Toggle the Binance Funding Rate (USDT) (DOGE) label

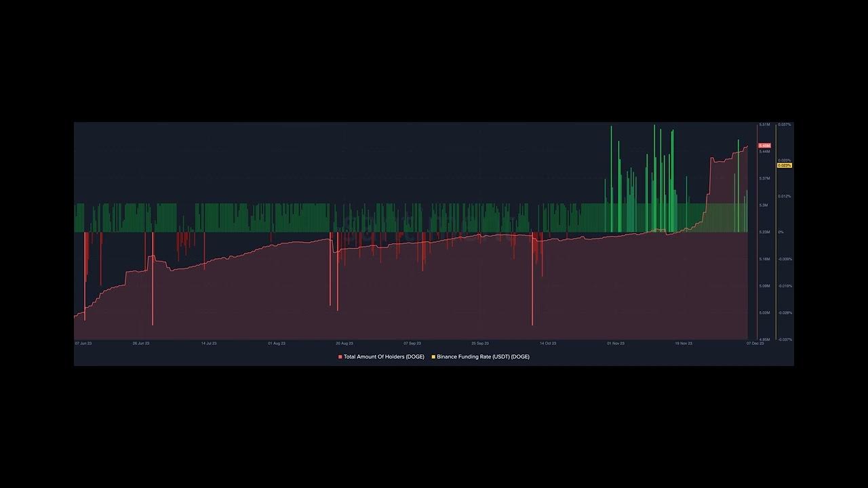click(483, 357)
